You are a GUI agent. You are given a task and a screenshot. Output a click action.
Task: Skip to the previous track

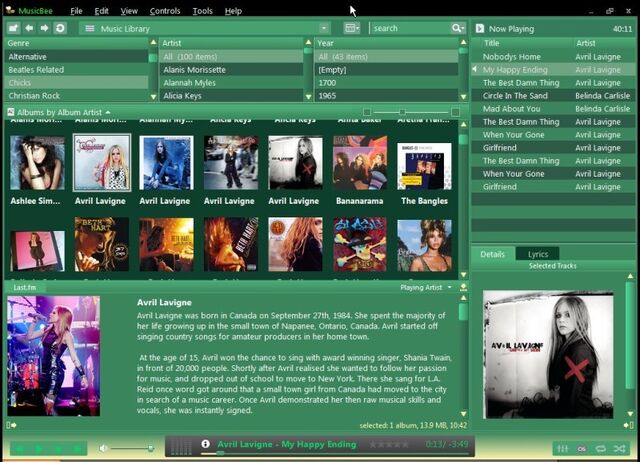tap(20, 449)
